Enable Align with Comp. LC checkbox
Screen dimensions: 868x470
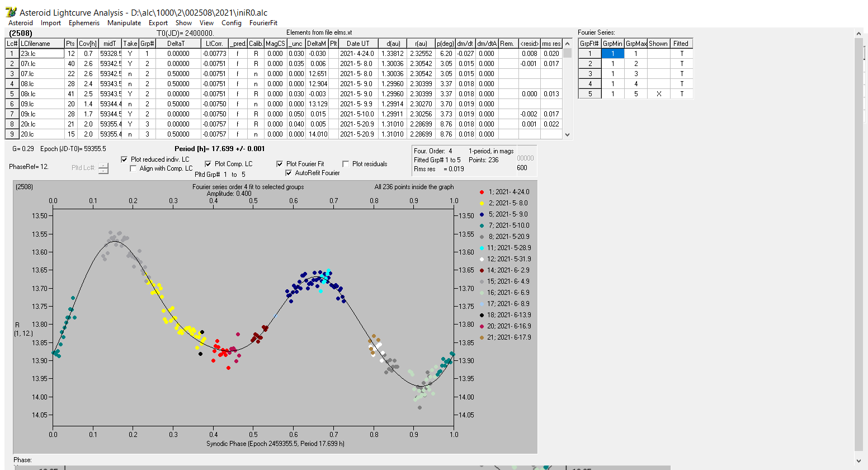click(x=133, y=168)
